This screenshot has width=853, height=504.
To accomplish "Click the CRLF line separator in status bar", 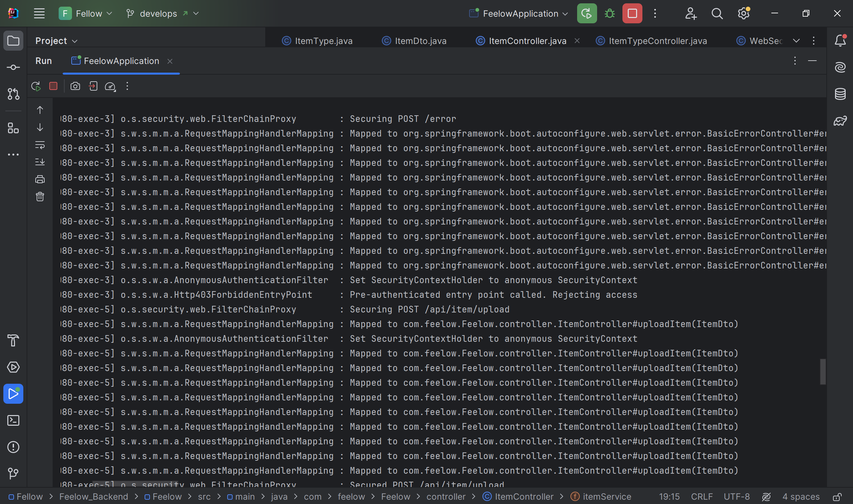I will coord(701,497).
